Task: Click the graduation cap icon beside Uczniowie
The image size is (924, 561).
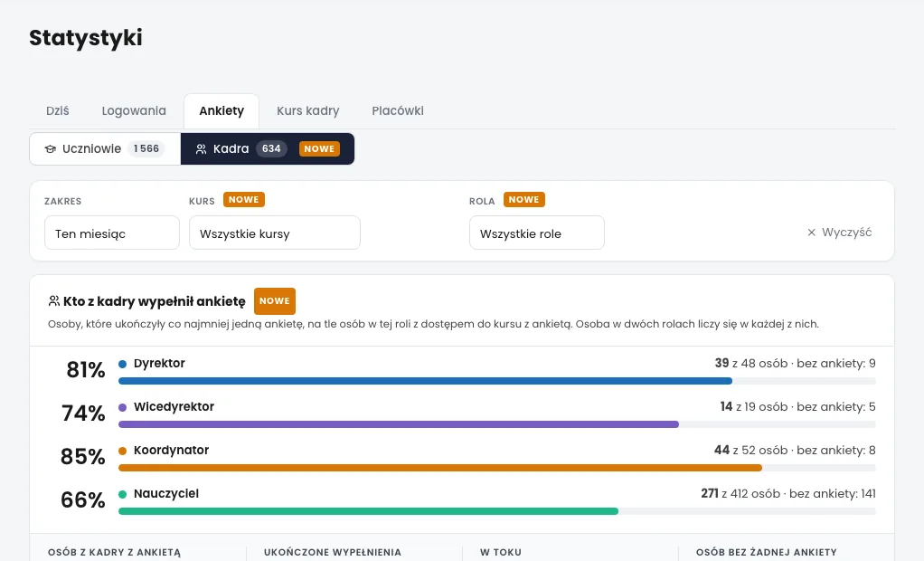Action: tap(51, 149)
